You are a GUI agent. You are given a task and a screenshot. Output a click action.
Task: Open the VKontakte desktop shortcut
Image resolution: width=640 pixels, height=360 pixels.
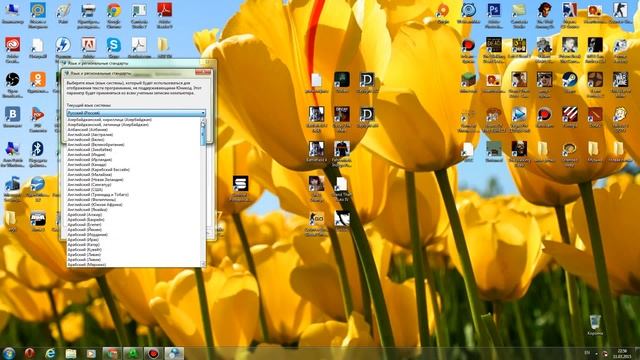[13, 114]
